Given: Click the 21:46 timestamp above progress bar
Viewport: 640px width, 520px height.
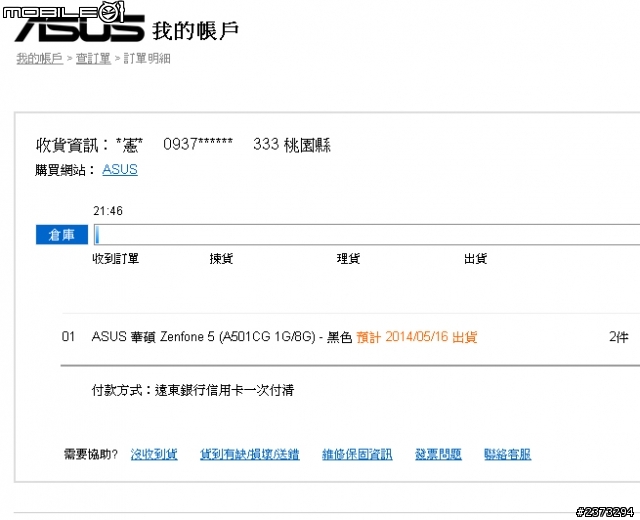Looking at the screenshot, I should tap(108, 211).
